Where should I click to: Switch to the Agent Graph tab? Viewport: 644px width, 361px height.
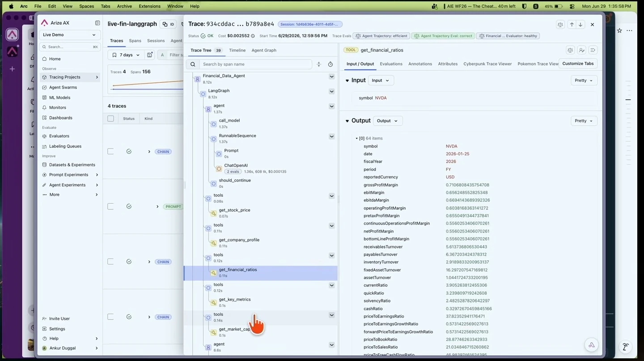pos(264,50)
